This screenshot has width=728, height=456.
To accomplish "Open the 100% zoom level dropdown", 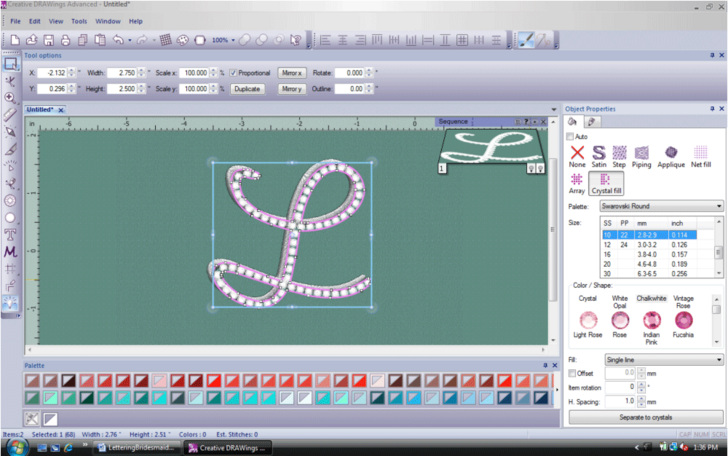I will (231, 40).
